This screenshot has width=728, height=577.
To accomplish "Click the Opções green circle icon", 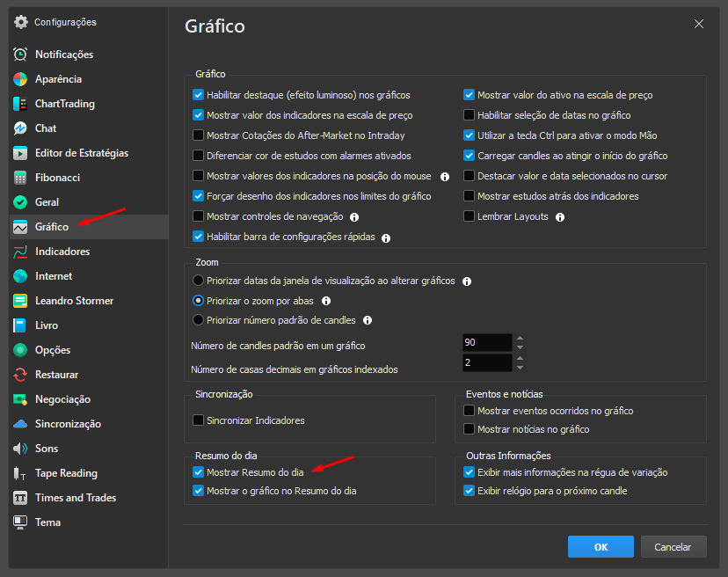I will [20, 350].
